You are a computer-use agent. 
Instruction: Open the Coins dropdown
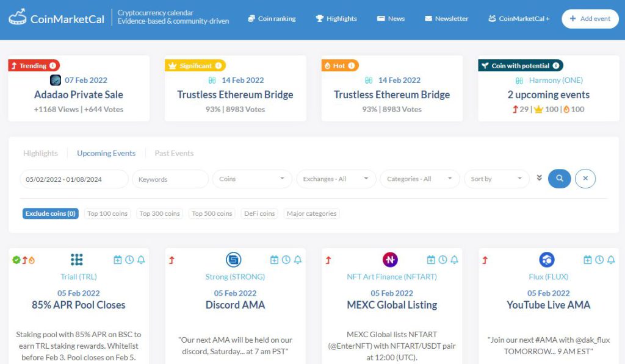tap(252, 179)
